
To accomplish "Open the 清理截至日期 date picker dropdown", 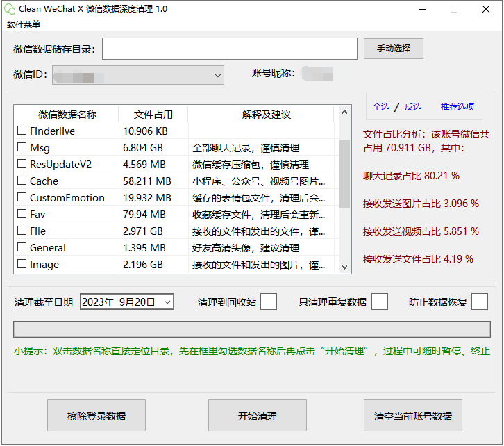I will pos(167,302).
